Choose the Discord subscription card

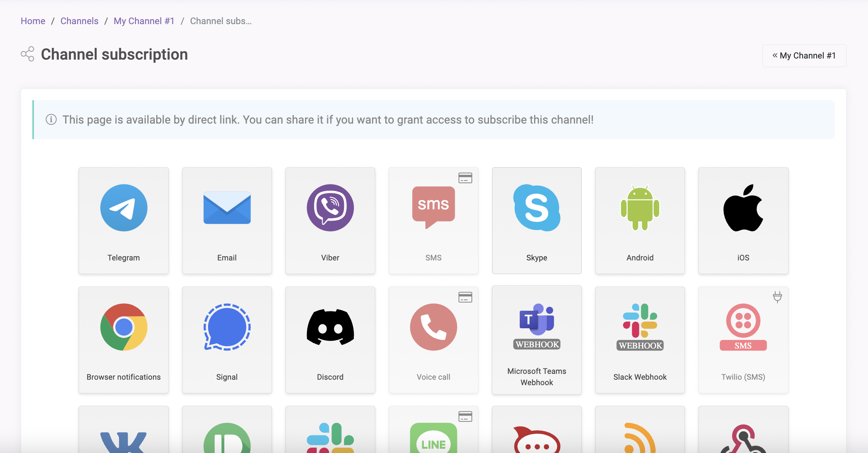[330, 340]
